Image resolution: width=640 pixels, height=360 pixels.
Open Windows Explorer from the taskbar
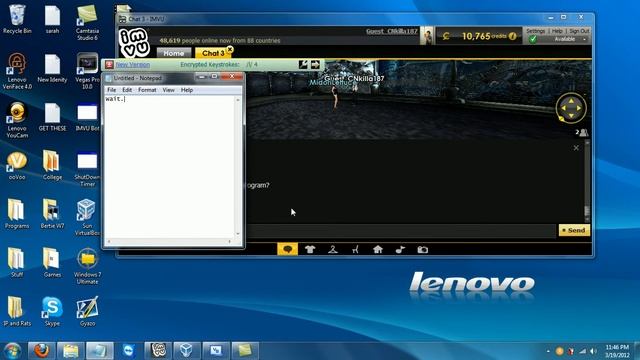(71, 351)
